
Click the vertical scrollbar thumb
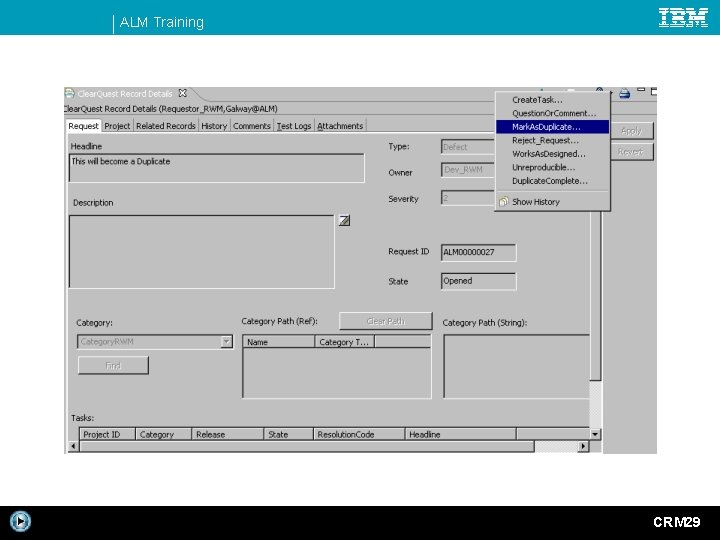pyautogui.click(x=595, y=296)
